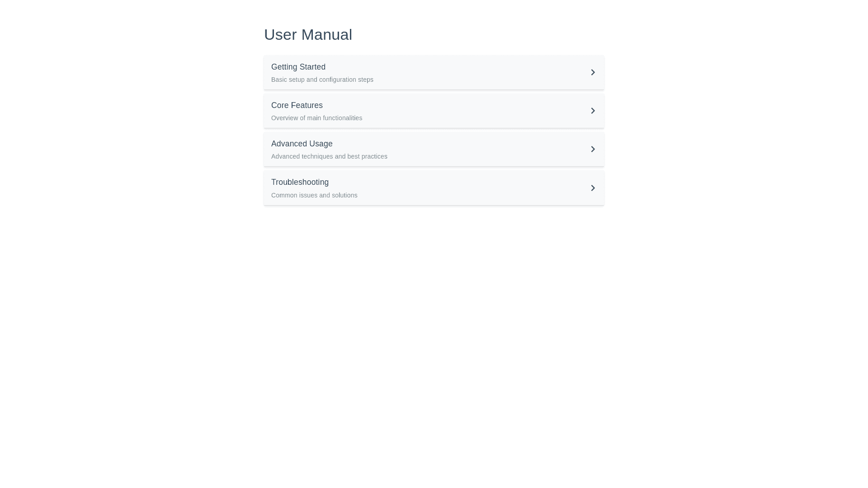Click the Core Features chevron arrow
Viewport: 868px width, 488px height.
[593, 111]
